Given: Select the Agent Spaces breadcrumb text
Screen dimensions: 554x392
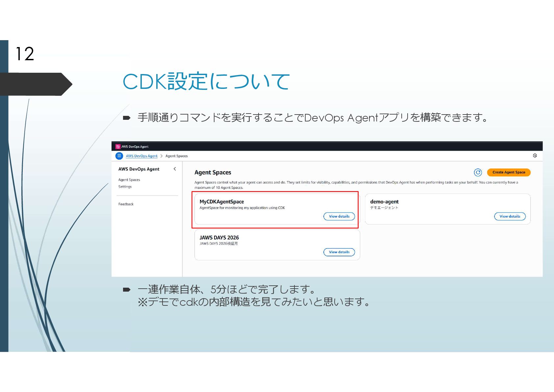Looking at the screenshot, I should click(x=176, y=156).
